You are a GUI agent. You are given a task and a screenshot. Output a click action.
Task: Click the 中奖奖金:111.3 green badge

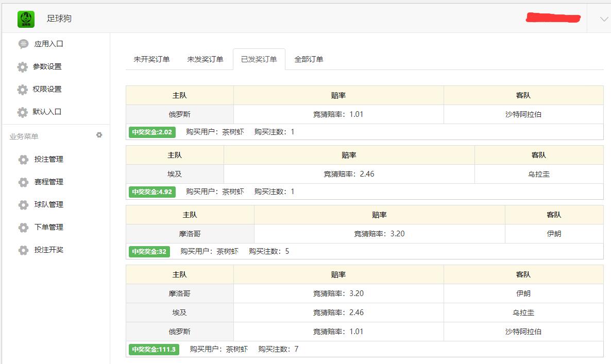154,349
